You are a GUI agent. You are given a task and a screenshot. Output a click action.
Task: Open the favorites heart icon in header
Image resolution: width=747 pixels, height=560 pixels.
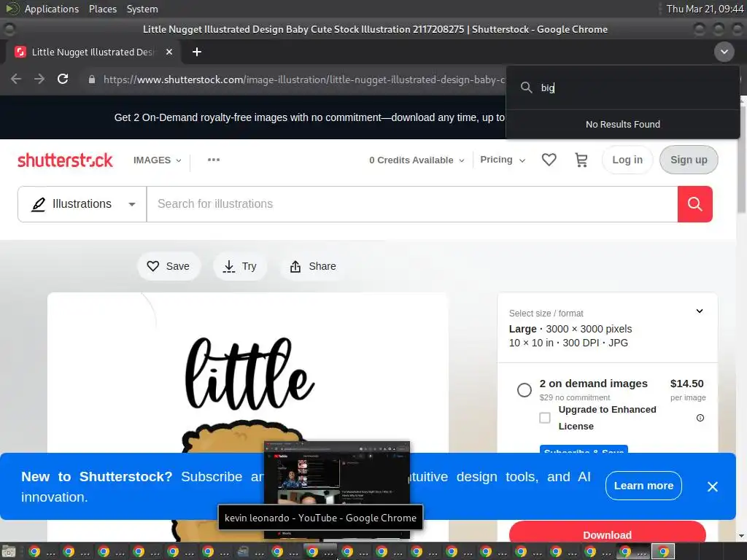(x=549, y=160)
